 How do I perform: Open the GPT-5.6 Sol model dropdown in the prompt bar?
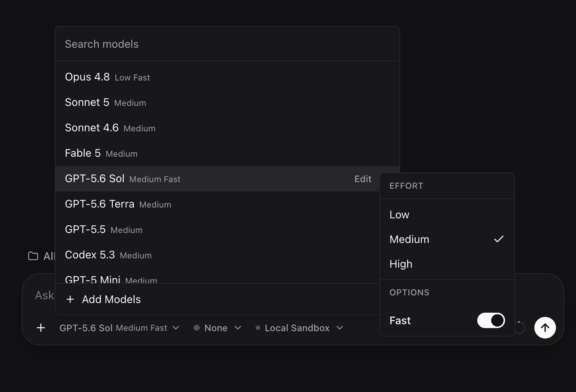[120, 328]
